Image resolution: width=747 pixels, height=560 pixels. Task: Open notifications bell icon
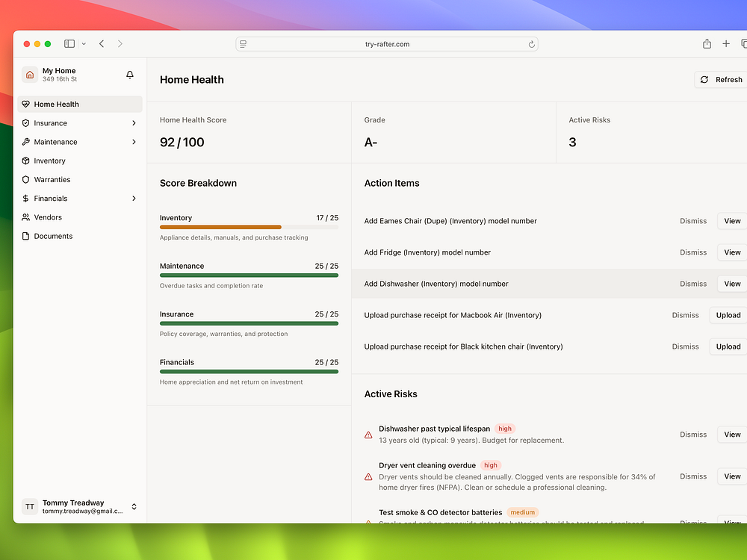coord(129,75)
